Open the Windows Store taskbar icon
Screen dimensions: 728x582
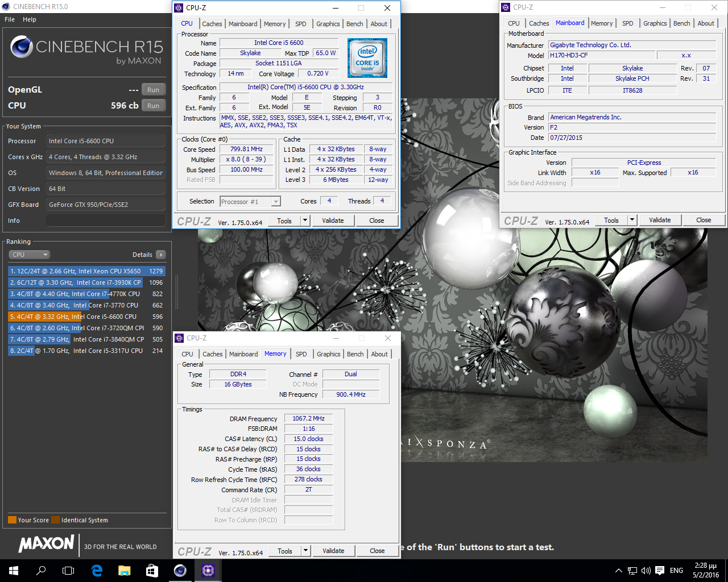pos(152,571)
